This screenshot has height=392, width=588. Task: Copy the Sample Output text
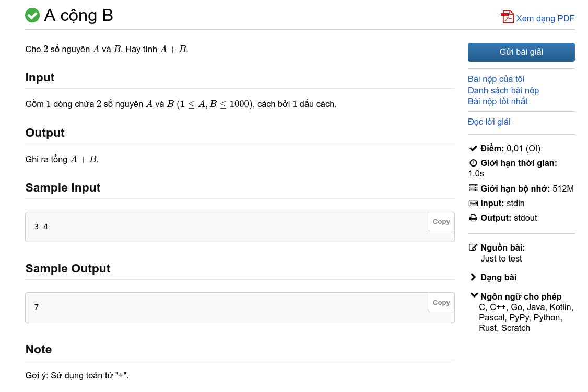click(x=441, y=303)
